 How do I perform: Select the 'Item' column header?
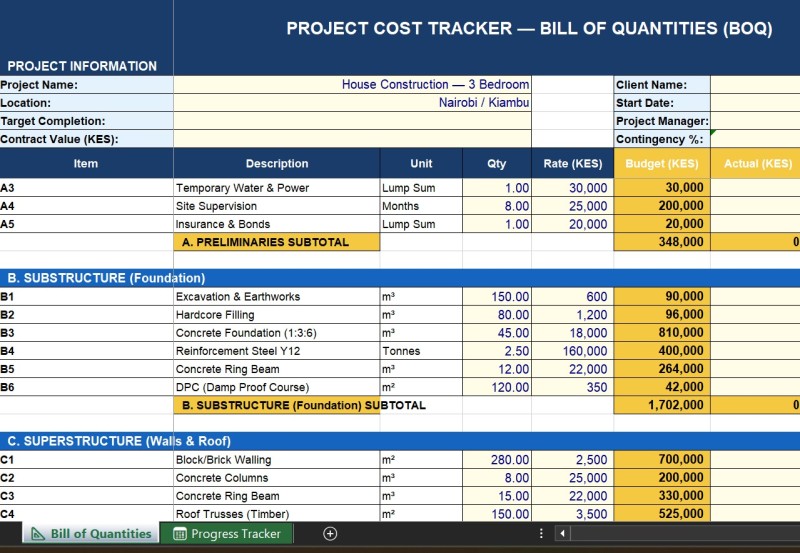point(86,163)
